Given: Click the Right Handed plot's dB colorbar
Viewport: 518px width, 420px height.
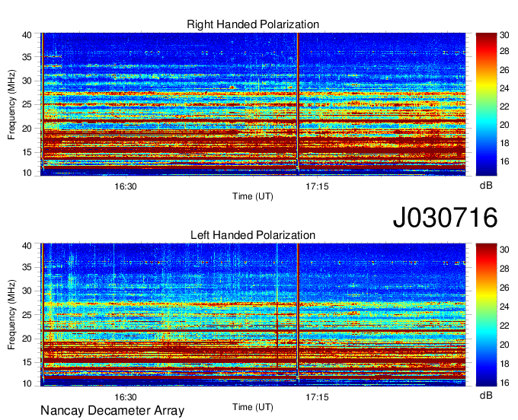Looking at the screenshot, I should tap(486, 104).
